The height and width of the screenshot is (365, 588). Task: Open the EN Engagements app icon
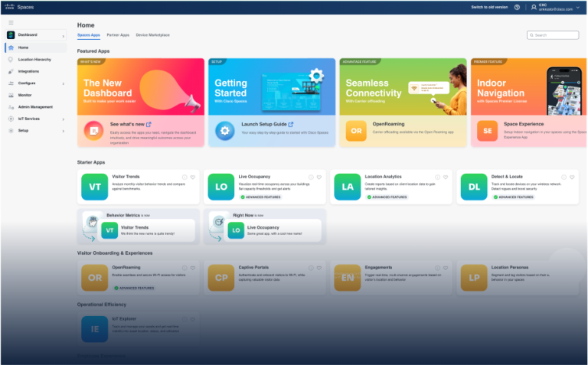[348, 278]
